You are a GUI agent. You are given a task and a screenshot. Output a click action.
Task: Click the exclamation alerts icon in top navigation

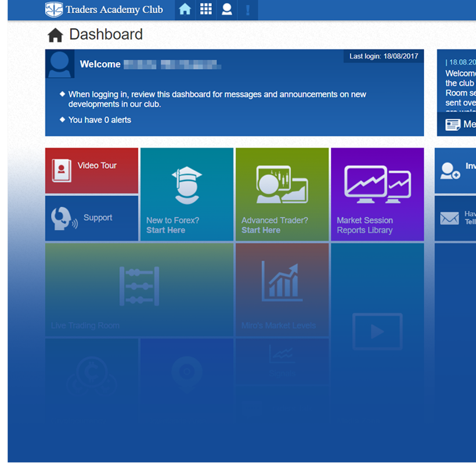coord(248,10)
